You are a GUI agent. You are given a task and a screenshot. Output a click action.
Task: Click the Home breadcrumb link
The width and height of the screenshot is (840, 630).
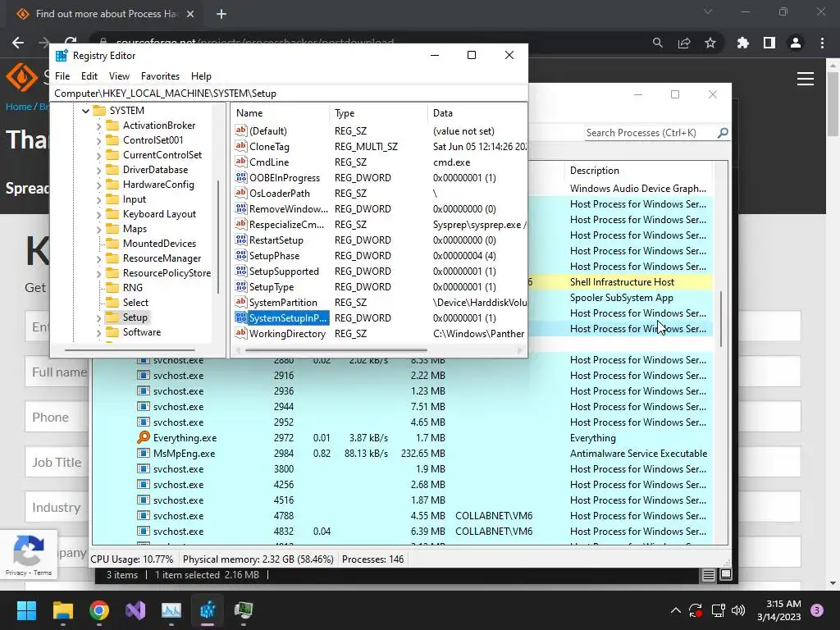(x=19, y=107)
